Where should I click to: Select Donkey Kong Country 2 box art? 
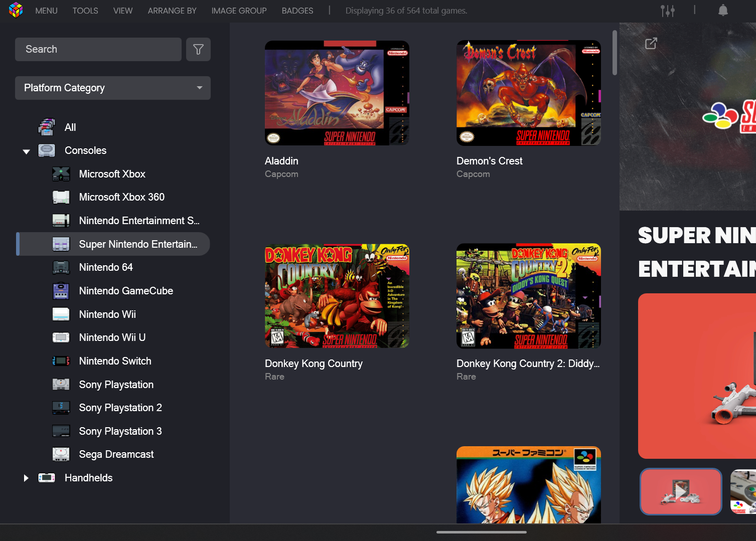click(x=529, y=296)
